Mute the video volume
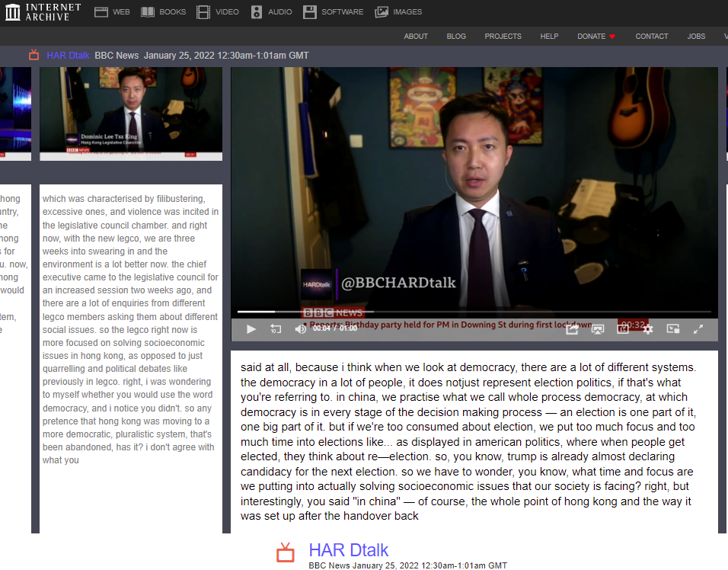The height and width of the screenshot is (570, 728). [300, 329]
